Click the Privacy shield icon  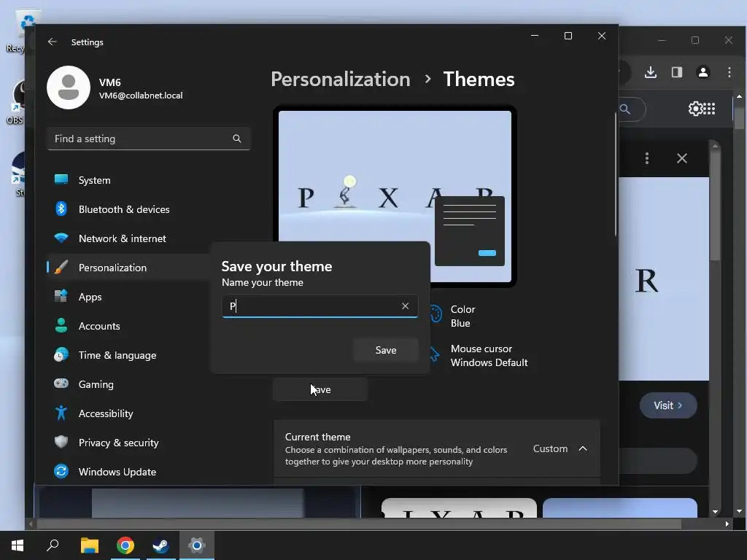pyautogui.click(x=61, y=442)
